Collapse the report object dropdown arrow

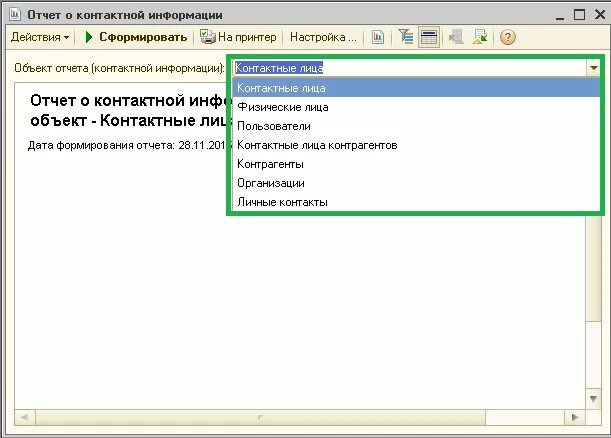click(593, 68)
